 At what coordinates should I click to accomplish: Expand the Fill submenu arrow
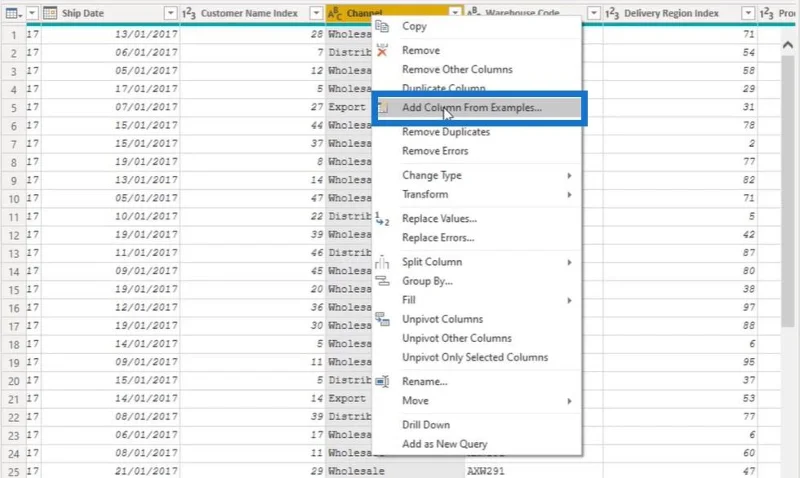point(569,300)
